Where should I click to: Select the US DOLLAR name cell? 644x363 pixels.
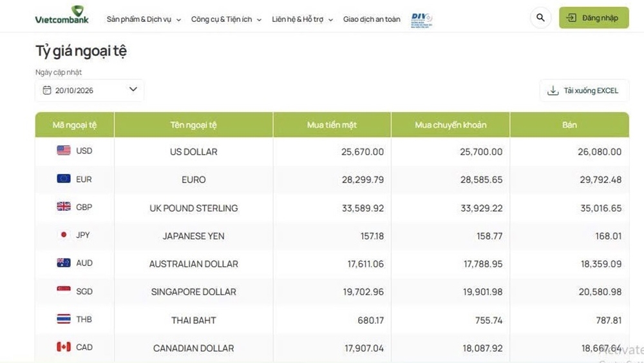[193, 152]
